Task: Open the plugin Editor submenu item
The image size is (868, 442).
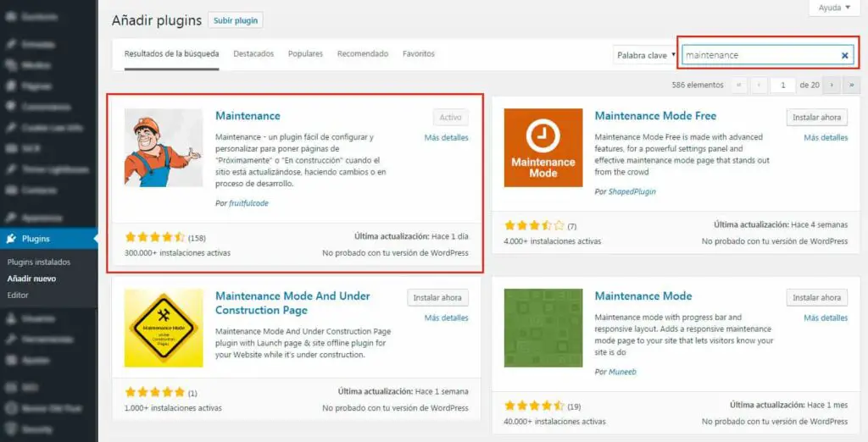Action: (x=18, y=296)
